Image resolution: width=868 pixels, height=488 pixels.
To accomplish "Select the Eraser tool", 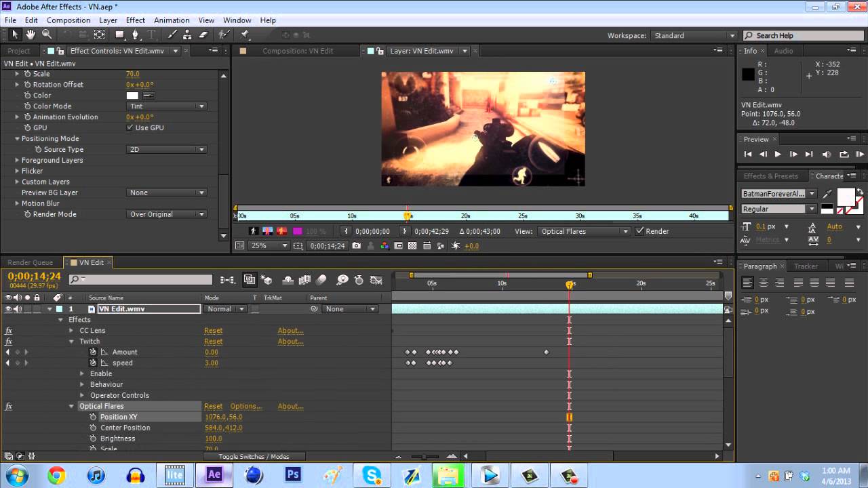I will [x=203, y=35].
